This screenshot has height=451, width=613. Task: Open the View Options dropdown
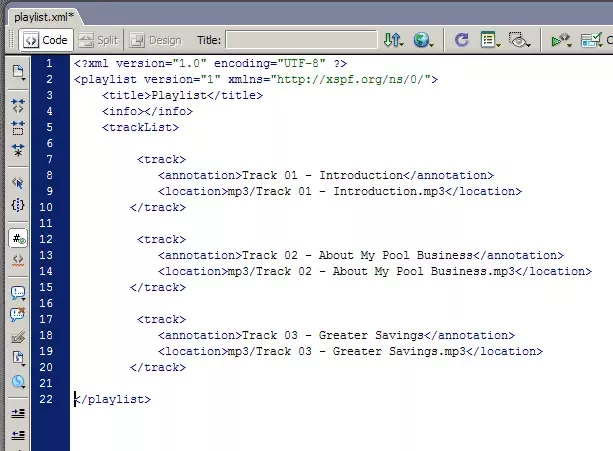[490, 40]
